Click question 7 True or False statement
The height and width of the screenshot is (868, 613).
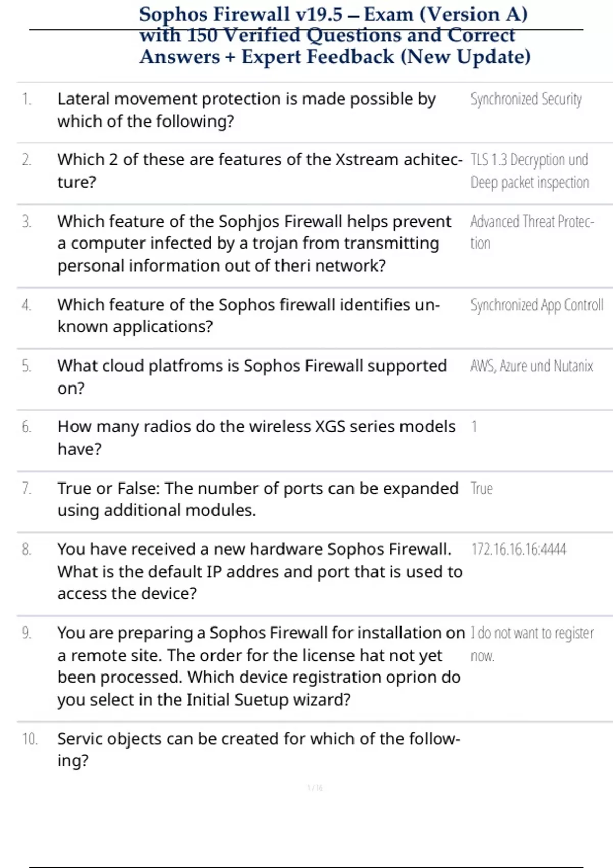(257, 499)
